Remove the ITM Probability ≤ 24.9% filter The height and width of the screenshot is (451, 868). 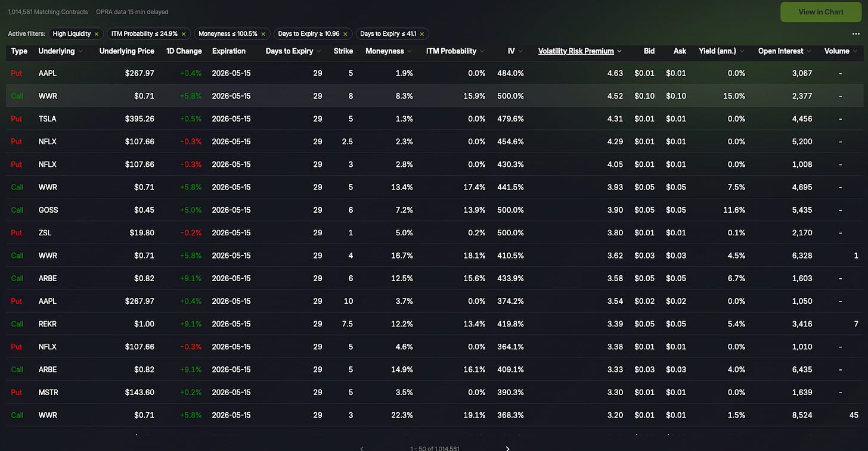point(184,34)
